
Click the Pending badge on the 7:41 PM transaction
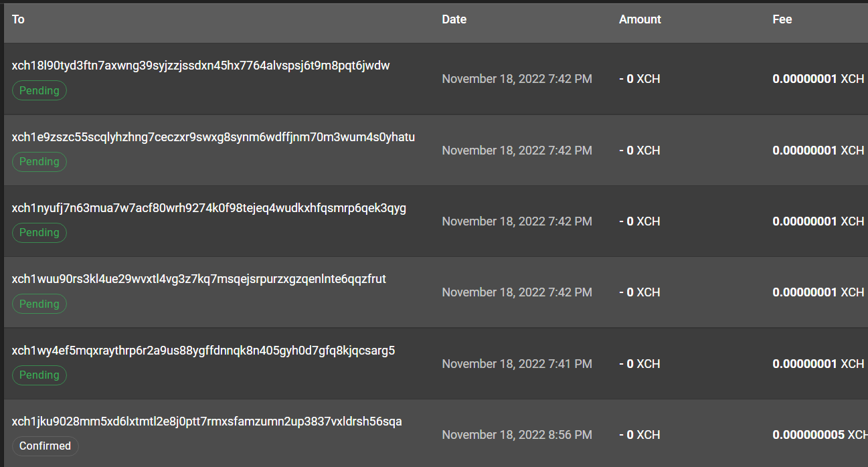[39, 375]
